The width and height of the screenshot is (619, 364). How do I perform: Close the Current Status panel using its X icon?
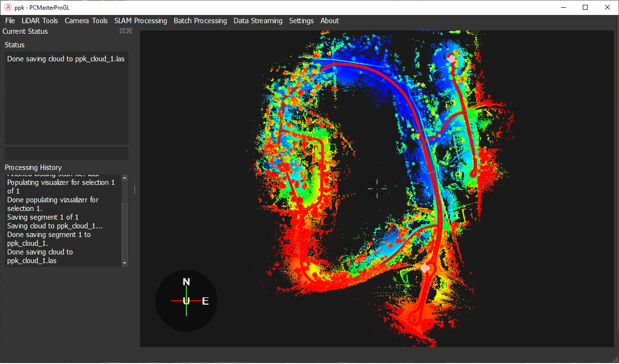[x=129, y=30]
